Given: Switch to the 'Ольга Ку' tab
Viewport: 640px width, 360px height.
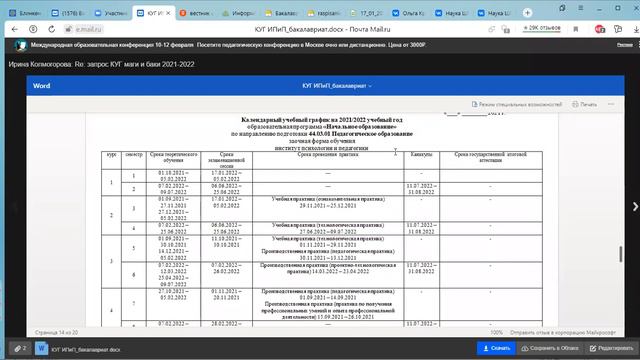Looking at the screenshot, I should coord(409,13).
